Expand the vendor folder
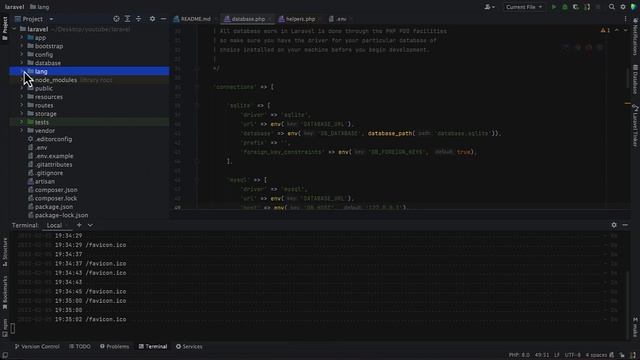The width and height of the screenshot is (640, 360). [x=22, y=131]
